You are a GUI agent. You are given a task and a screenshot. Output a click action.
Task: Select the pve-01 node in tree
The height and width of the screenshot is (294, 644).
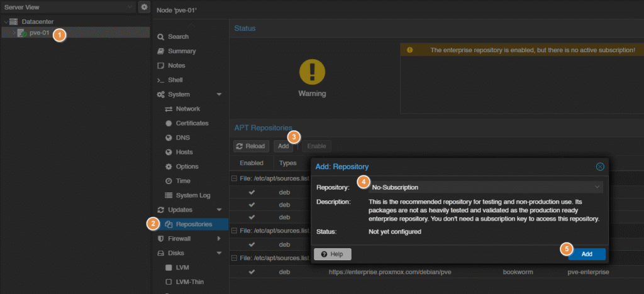(39, 33)
